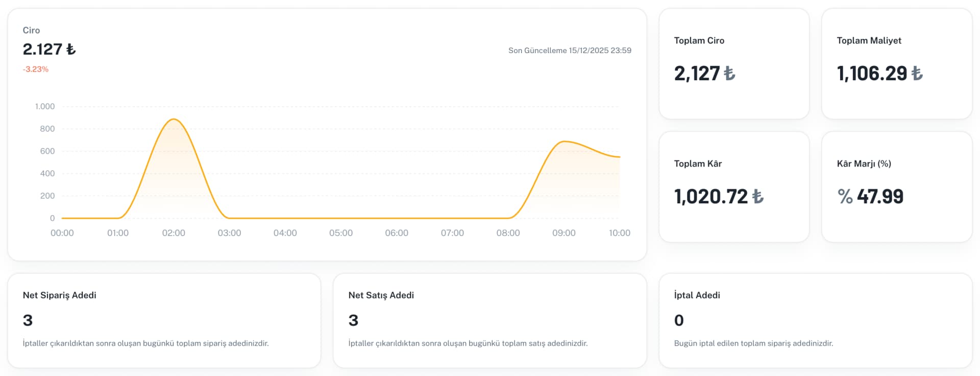Click the Son Güncelleme timestamp text
Image resolution: width=980 pixels, height=376 pixels.
coord(570,50)
